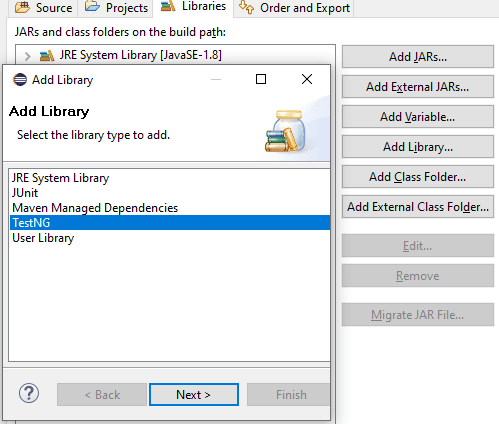The height and width of the screenshot is (424, 499).
Task: Select the Libraries tab
Action: (x=193, y=6)
